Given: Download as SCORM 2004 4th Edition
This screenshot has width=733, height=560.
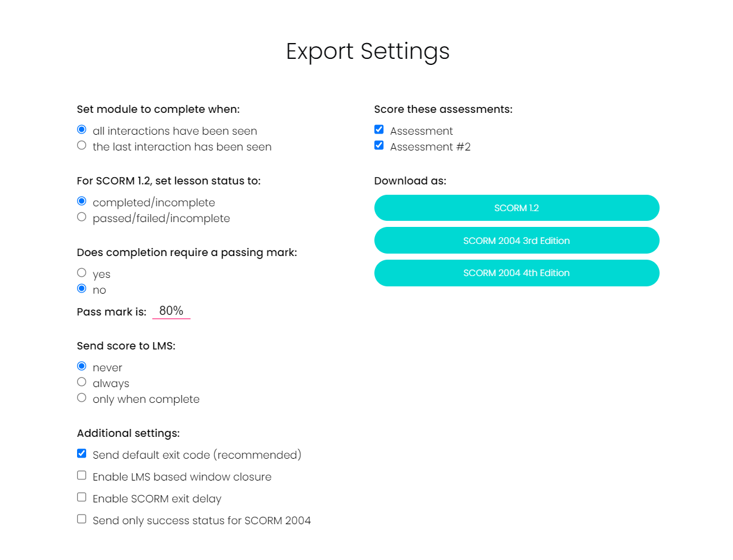Looking at the screenshot, I should (517, 273).
